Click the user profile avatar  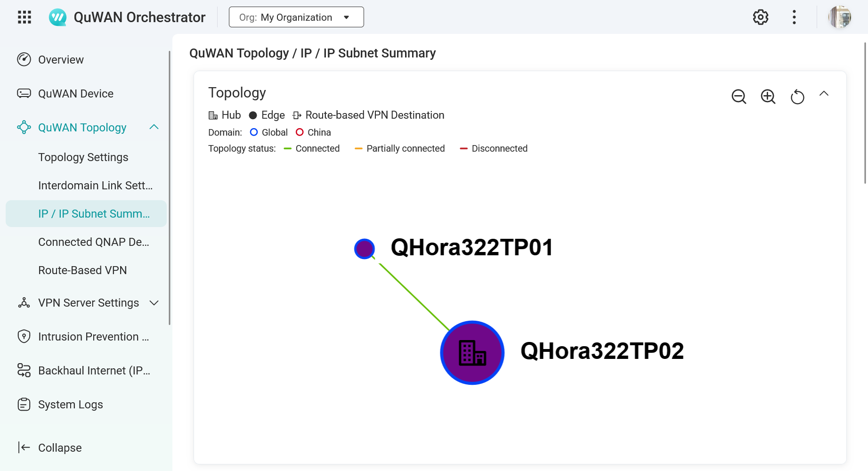pyautogui.click(x=839, y=17)
